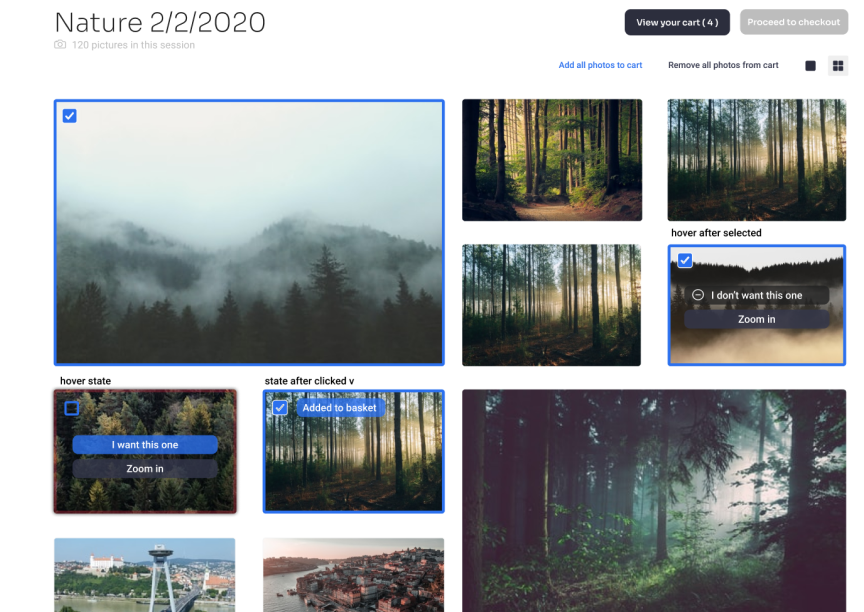Select the forest path thumbnail
864x612 pixels.
(552, 160)
